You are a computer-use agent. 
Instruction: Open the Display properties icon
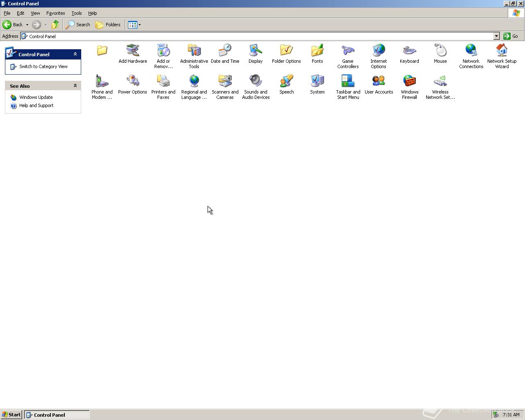256,54
